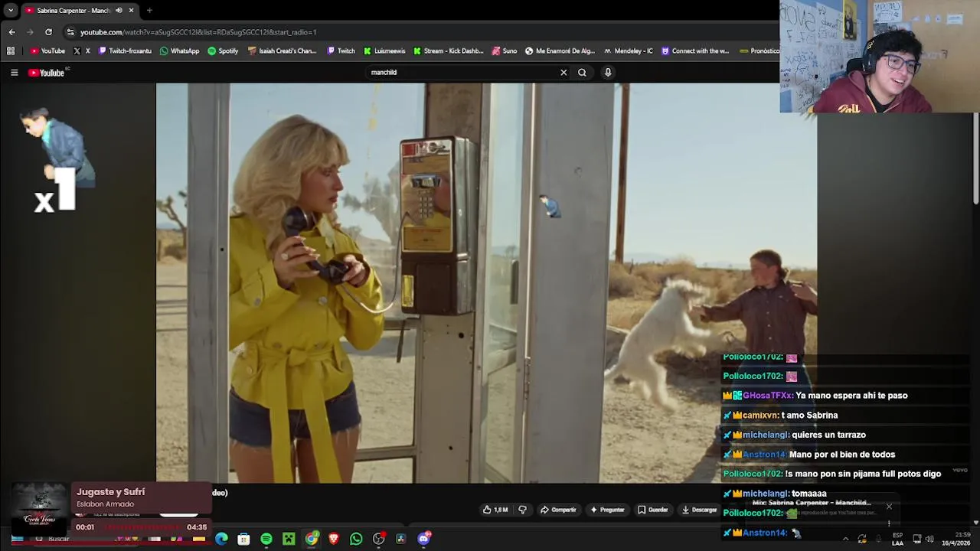
Task: Open Connect with the w... bookmark
Action: click(x=694, y=51)
